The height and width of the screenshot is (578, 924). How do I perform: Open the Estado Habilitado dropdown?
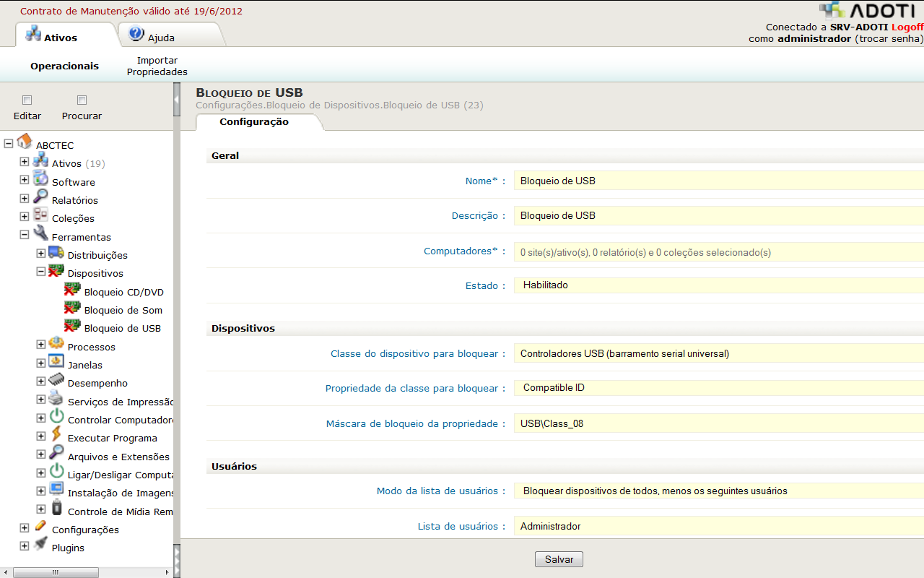click(719, 285)
